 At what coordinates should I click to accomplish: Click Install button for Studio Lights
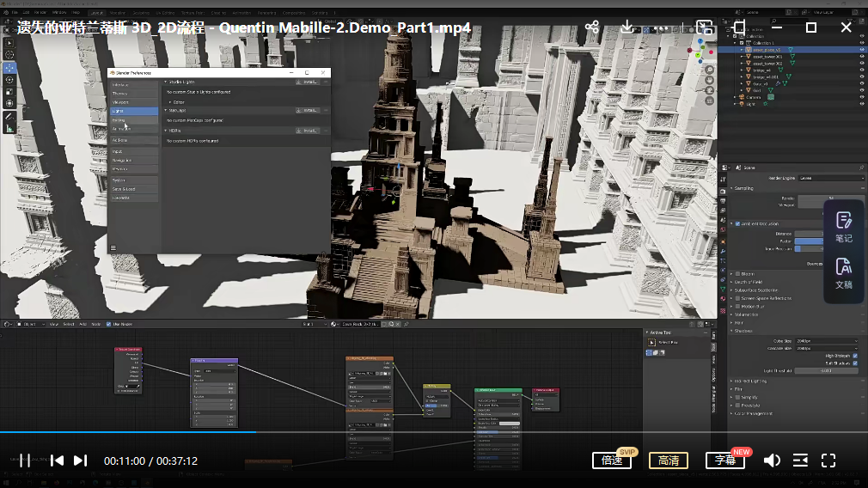click(x=307, y=82)
